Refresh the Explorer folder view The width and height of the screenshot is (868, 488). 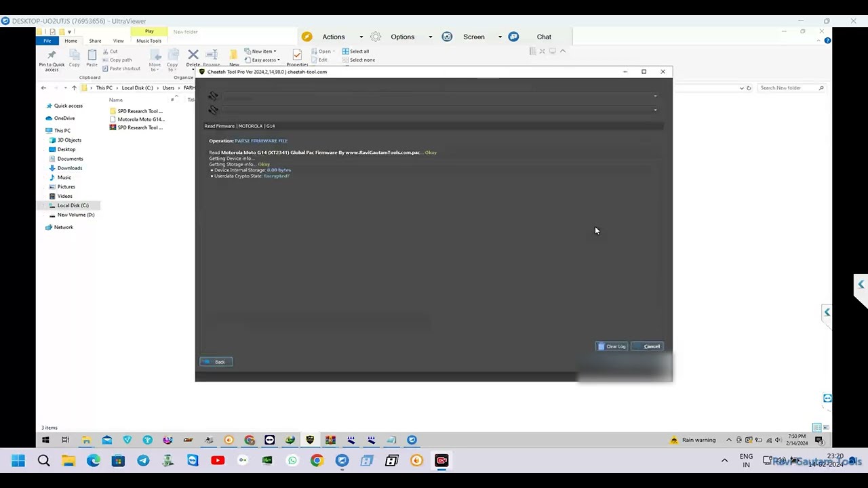(749, 88)
